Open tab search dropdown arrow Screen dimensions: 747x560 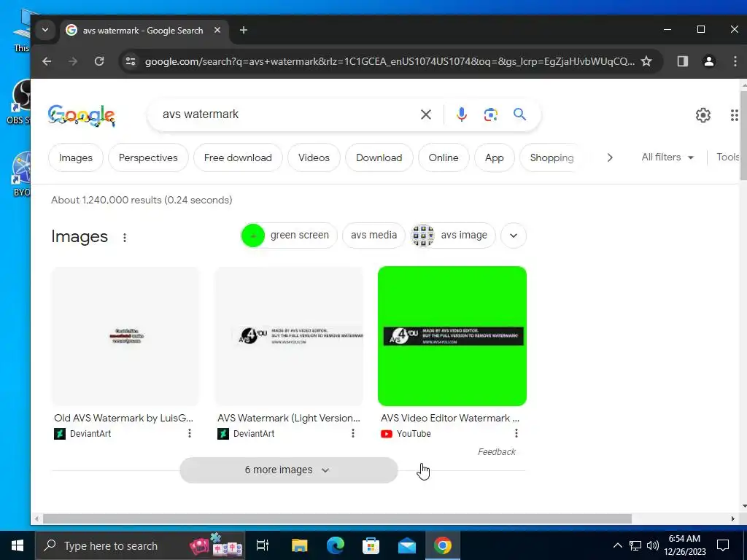pos(44,30)
